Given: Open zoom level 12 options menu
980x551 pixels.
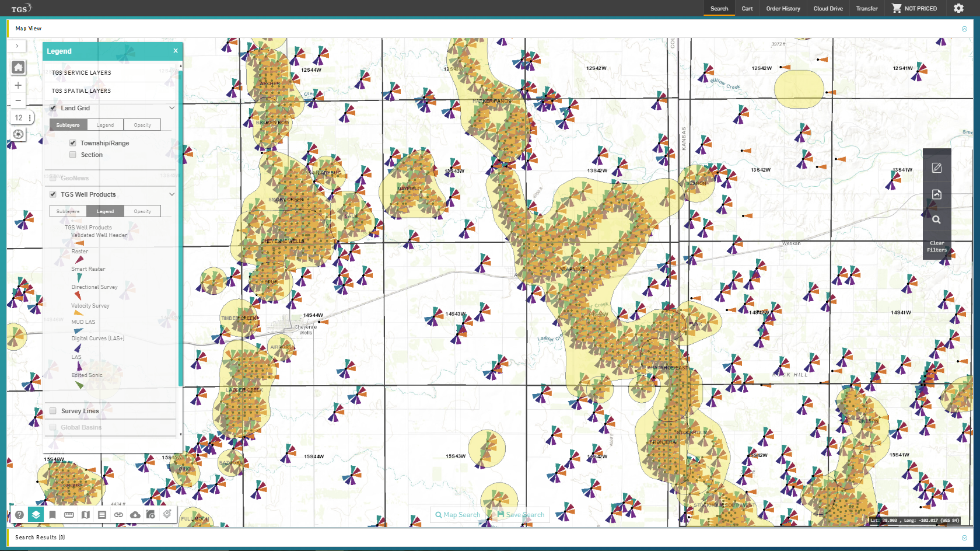Looking at the screenshot, I should click(x=30, y=118).
